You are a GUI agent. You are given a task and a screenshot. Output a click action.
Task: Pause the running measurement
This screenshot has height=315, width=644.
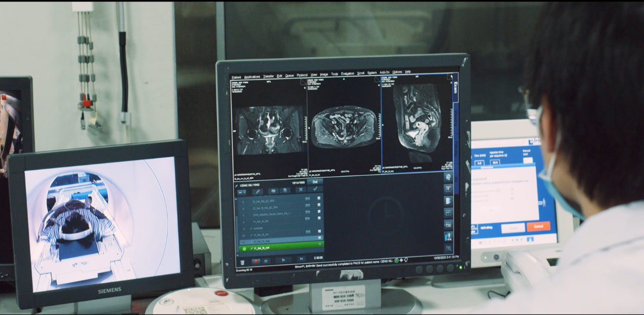[x=266, y=260]
